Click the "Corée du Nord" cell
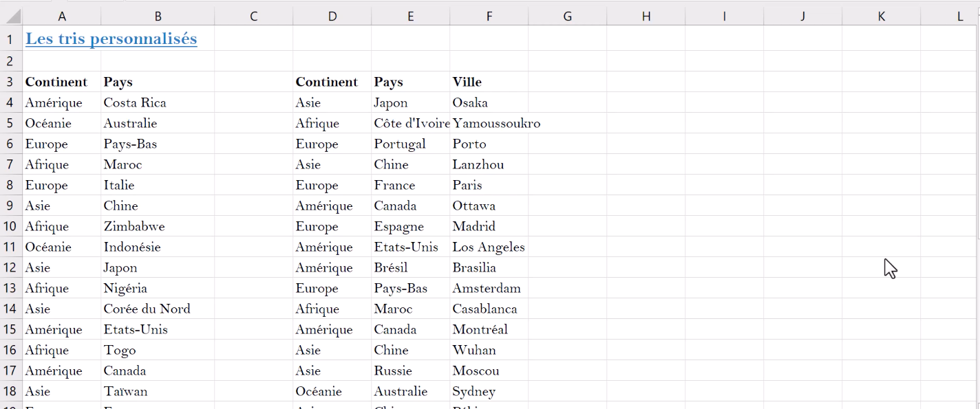This screenshot has width=980, height=409. pos(147,309)
